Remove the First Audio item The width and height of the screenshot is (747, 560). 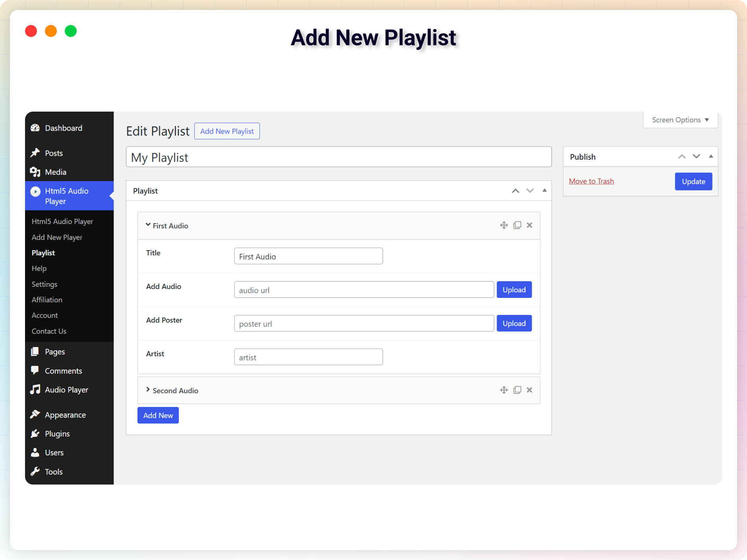pos(529,225)
